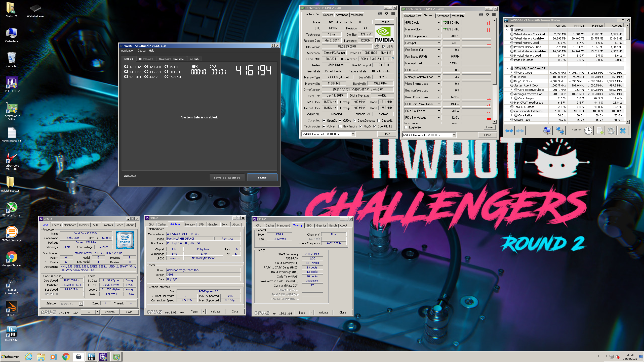Open hamburger menu in GPU-Z Graphics Card window
This screenshot has height=362, width=644.
pyautogui.click(x=393, y=14)
